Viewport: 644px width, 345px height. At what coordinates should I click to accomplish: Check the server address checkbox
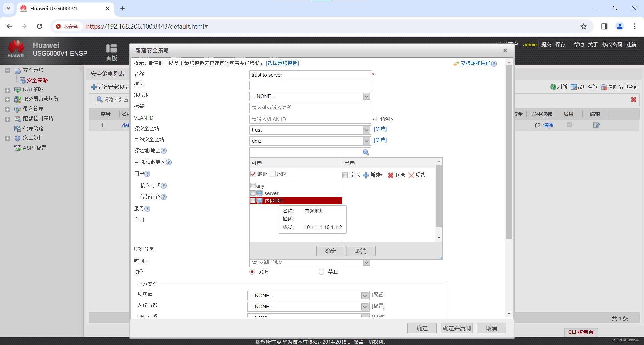[253, 193]
